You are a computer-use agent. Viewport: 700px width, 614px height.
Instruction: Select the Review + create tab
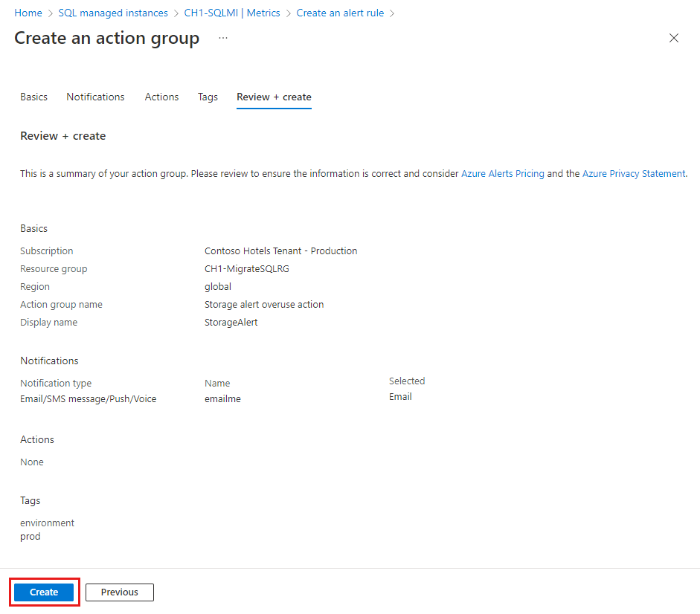point(274,97)
